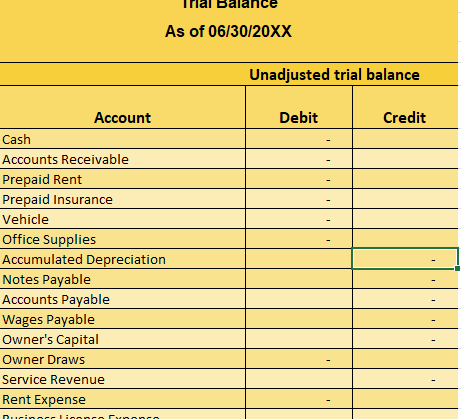
Task: Select the Debit cell for Cash
Action: [x=299, y=139]
